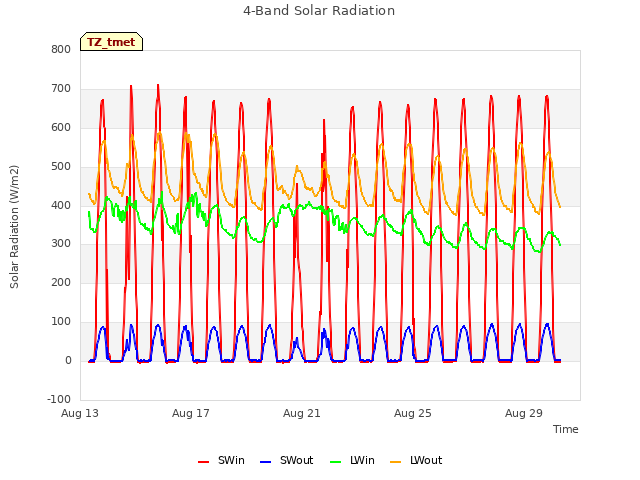The image size is (640, 480).
Task: Click the chart title 4-Band Solar Radiation
Action: click(319, 11)
